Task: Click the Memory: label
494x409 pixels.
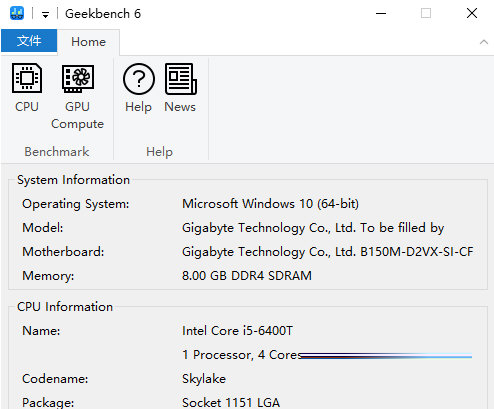Action: click(x=48, y=276)
